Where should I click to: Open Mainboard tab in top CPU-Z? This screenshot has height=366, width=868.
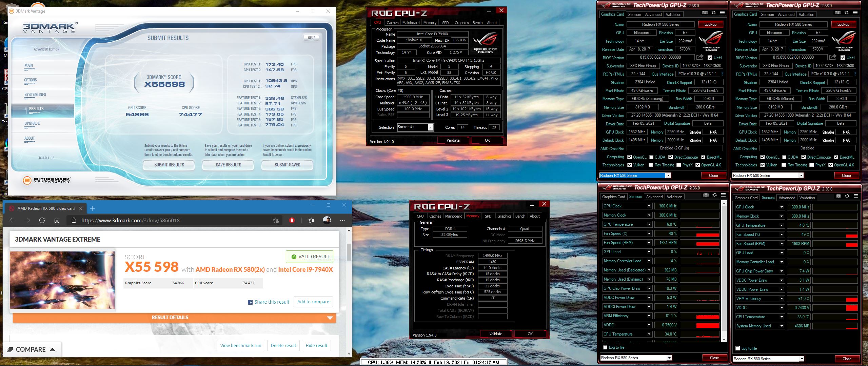(411, 23)
